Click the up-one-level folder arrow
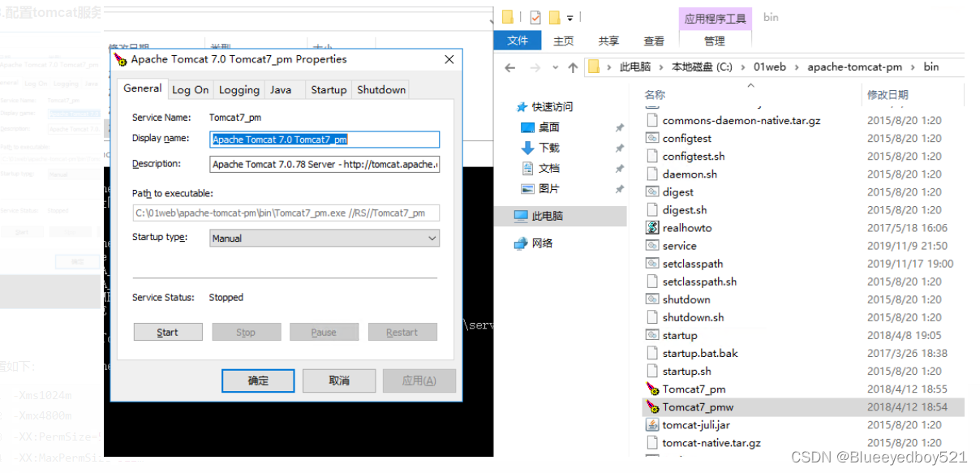The width and height of the screenshot is (980, 473). click(573, 67)
